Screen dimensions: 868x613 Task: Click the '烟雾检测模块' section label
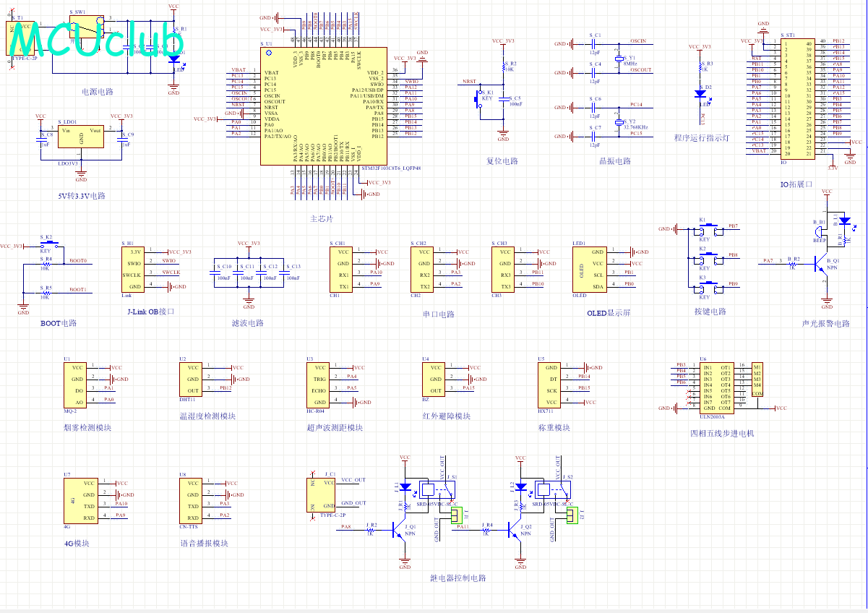87,427
